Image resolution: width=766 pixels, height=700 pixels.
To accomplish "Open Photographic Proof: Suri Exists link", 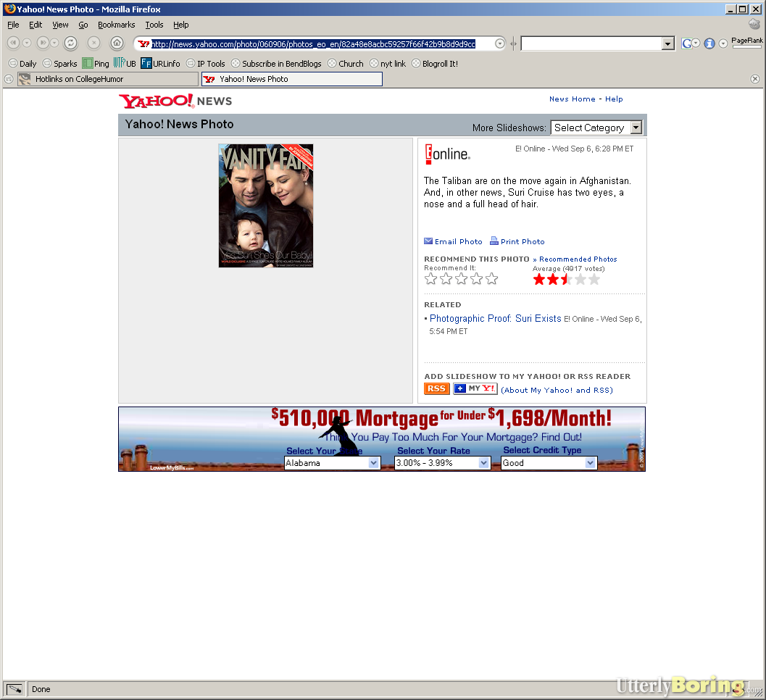I will [495, 319].
